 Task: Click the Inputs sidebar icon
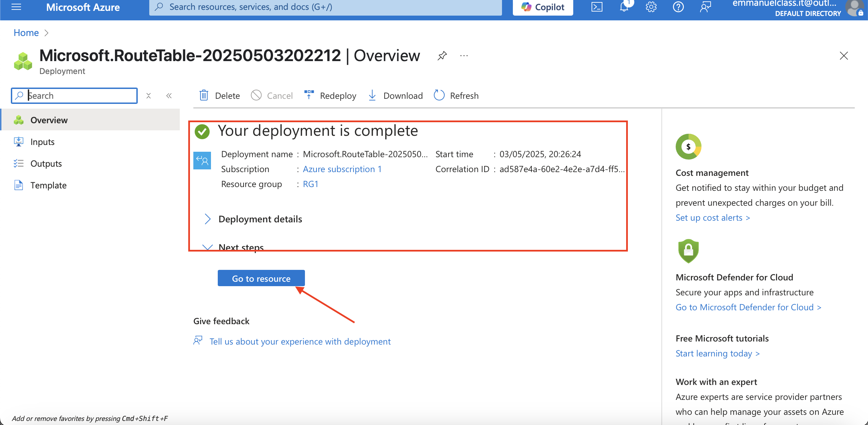tap(19, 142)
